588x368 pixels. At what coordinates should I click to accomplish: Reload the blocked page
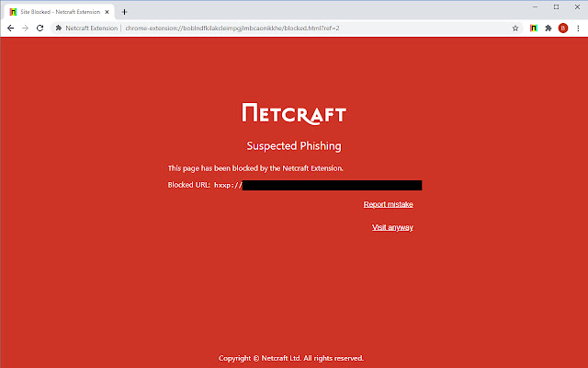click(x=40, y=29)
